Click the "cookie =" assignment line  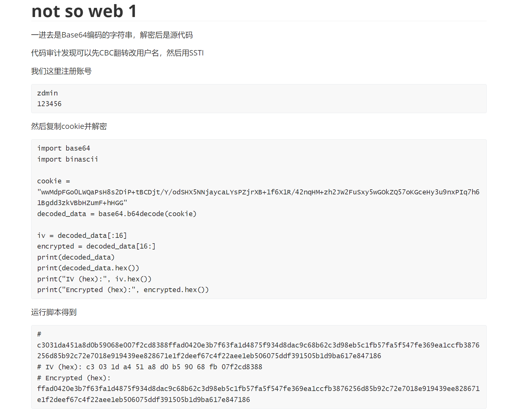(x=54, y=181)
